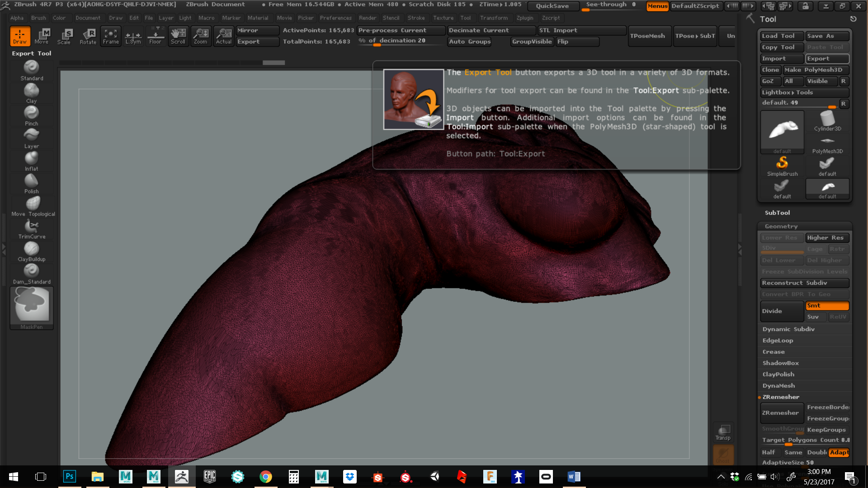
Task: Select the Polish brush
Action: 32,184
